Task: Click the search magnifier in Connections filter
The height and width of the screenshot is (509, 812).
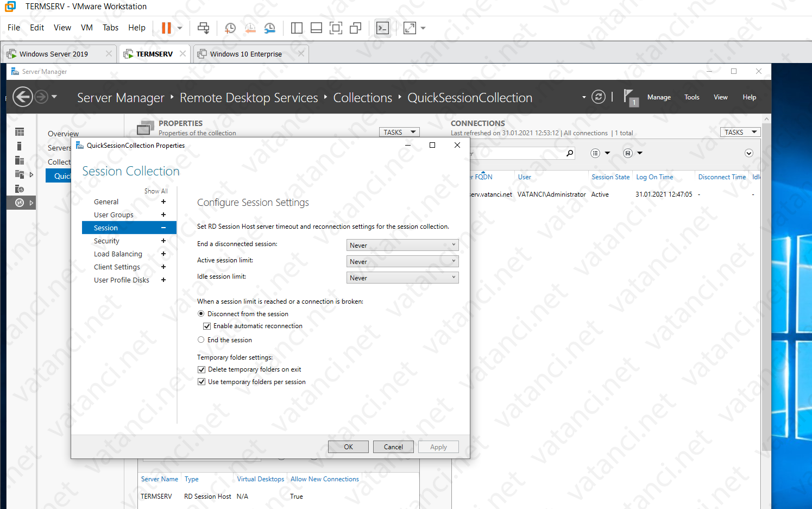Action: point(570,153)
